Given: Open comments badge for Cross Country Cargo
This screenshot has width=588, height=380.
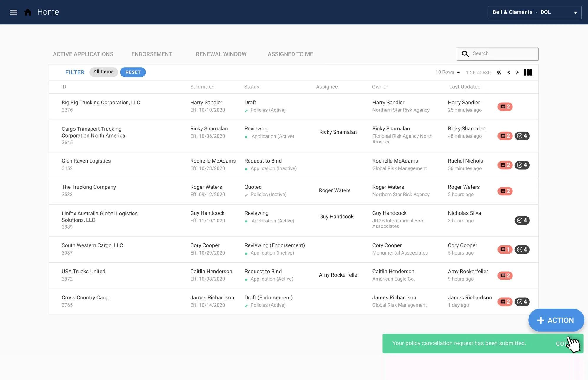Looking at the screenshot, I should pyautogui.click(x=505, y=302).
